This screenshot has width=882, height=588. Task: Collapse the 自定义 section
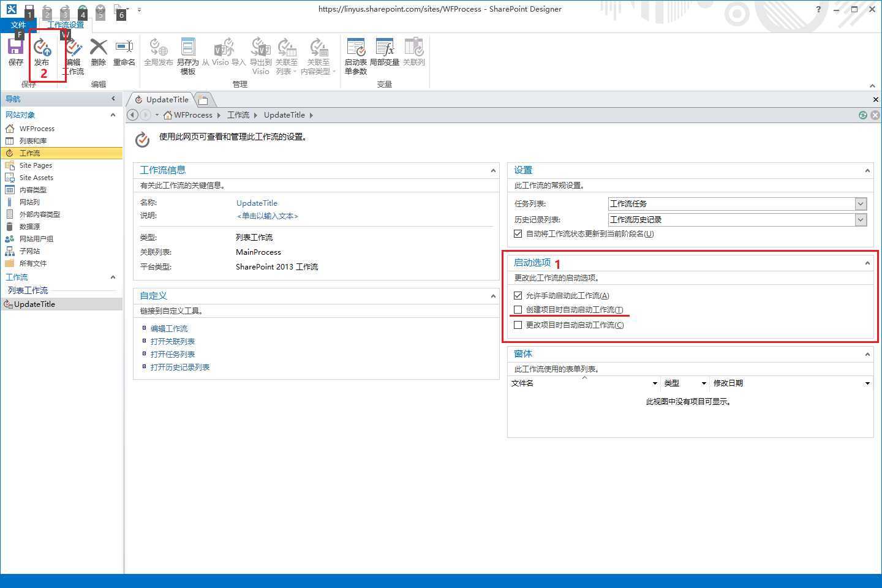(493, 296)
